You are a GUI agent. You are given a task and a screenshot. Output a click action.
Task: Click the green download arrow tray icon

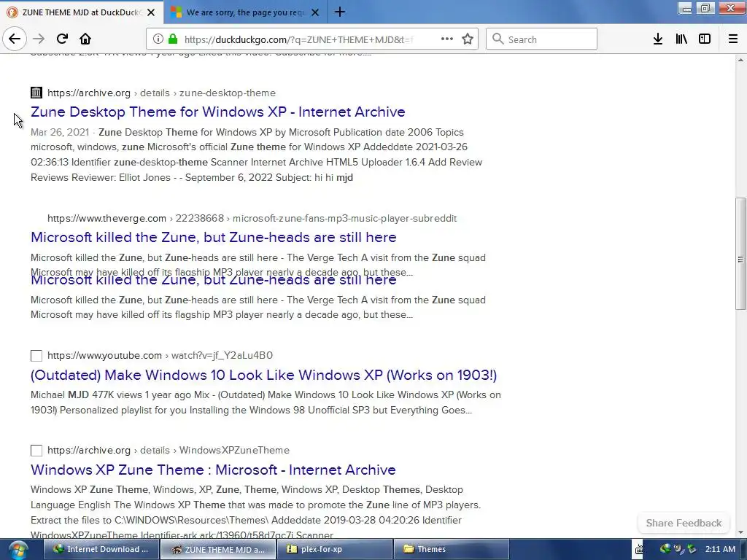point(692,549)
